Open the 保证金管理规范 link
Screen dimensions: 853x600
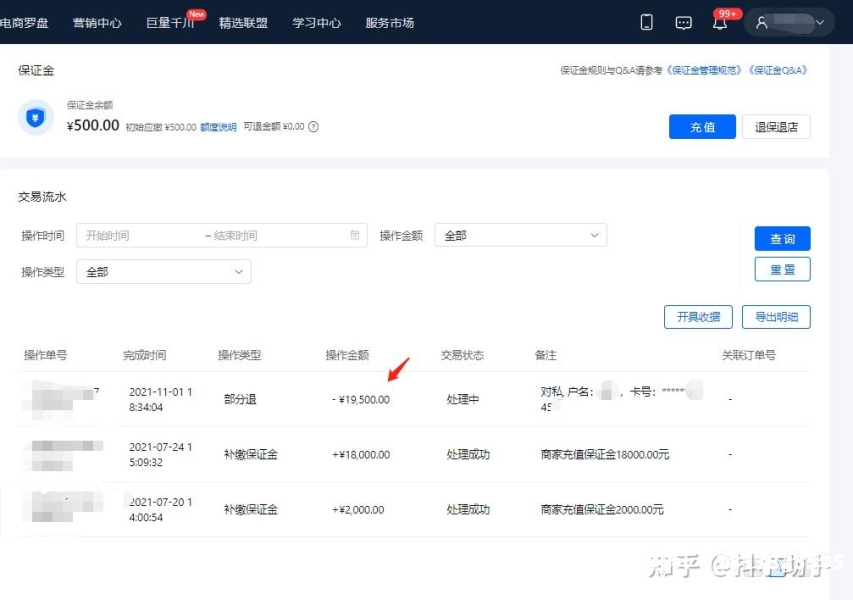[x=704, y=71]
